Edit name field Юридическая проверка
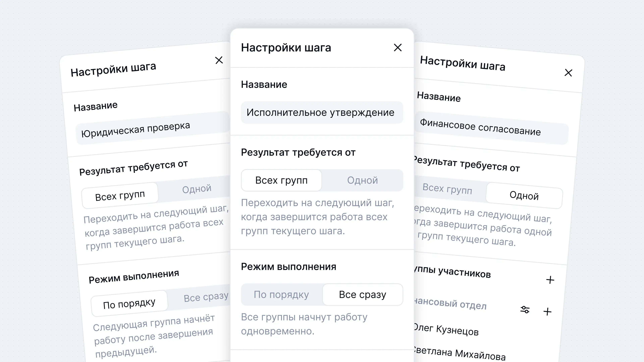This screenshot has width=644, height=362. coord(153,128)
